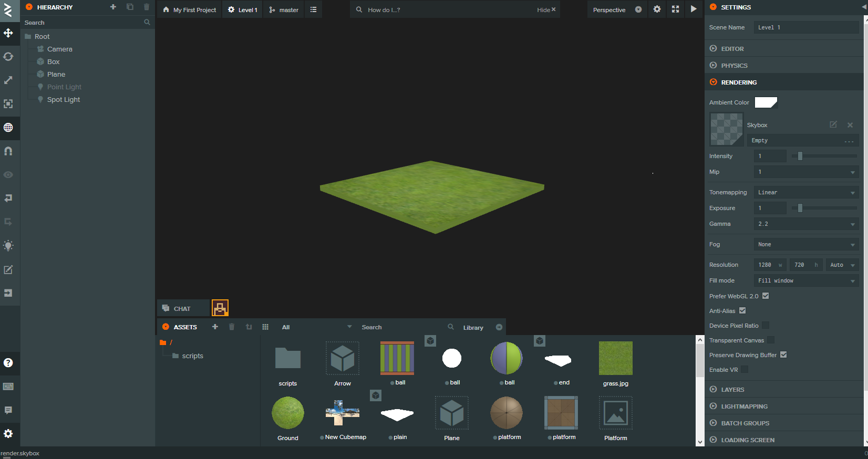
Task: Click the Publish arrow icon in sidebar
Action: coord(8,293)
